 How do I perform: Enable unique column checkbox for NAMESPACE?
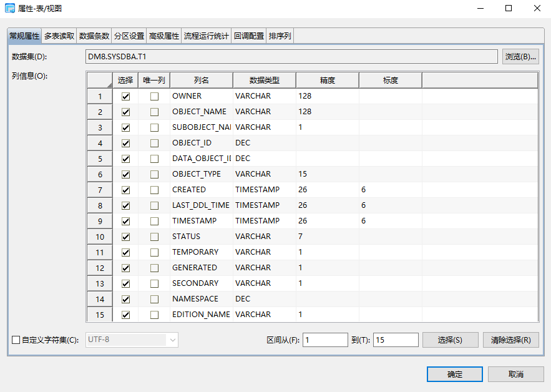(x=154, y=299)
